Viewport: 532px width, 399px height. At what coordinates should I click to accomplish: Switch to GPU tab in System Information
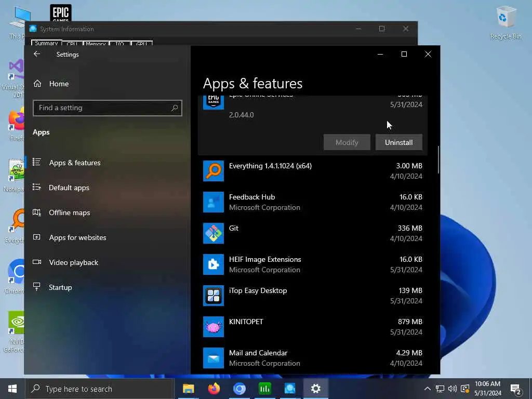[x=141, y=44]
